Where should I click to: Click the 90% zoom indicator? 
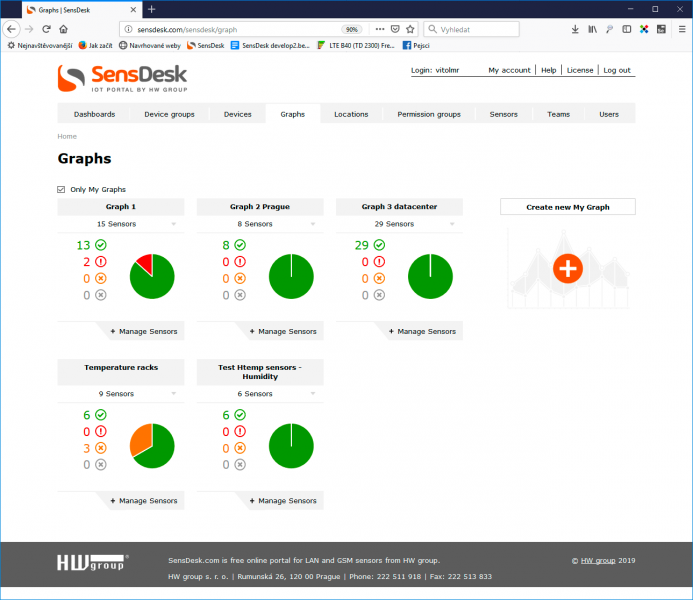pyautogui.click(x=352, y=29)
